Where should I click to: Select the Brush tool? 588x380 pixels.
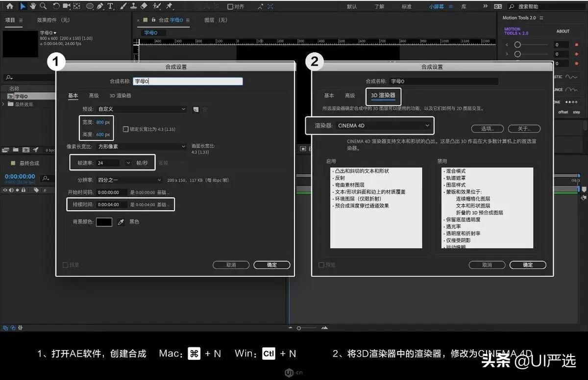[123, 6]
